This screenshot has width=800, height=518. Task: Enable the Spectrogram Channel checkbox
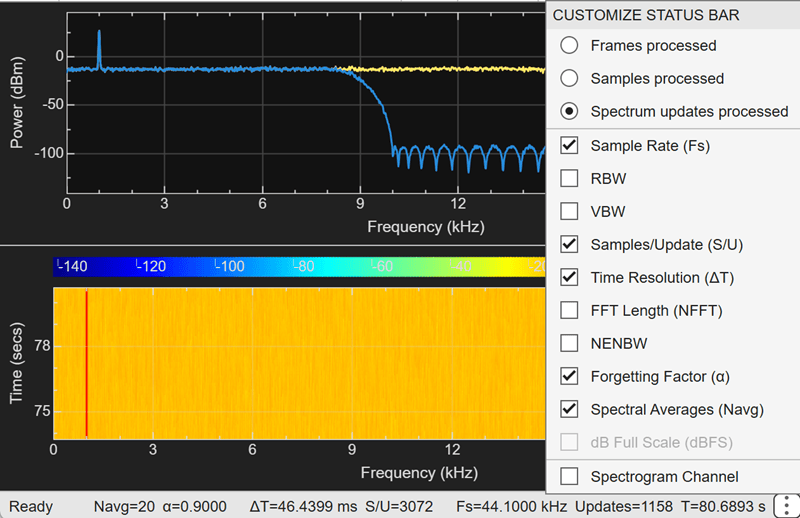pos(569,477)
